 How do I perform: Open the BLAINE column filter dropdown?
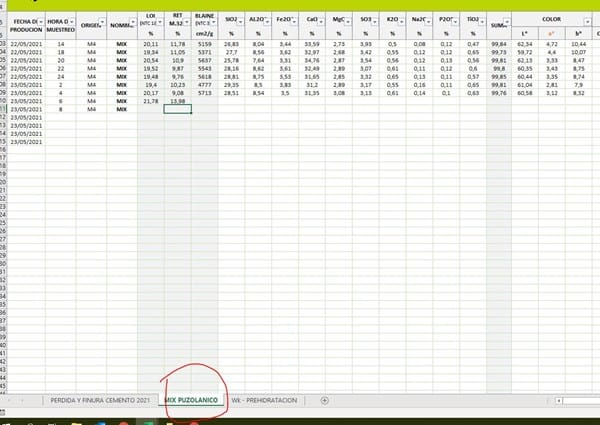point(214,19)
